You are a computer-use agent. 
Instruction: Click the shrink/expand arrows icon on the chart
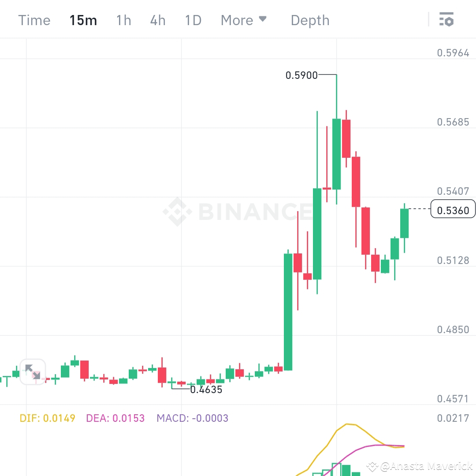click(x=33, y=372)
